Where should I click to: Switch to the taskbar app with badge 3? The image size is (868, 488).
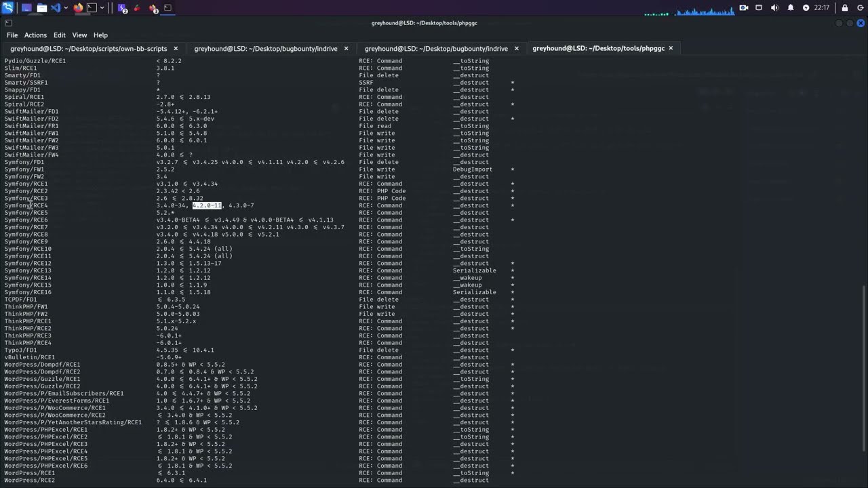153,8
